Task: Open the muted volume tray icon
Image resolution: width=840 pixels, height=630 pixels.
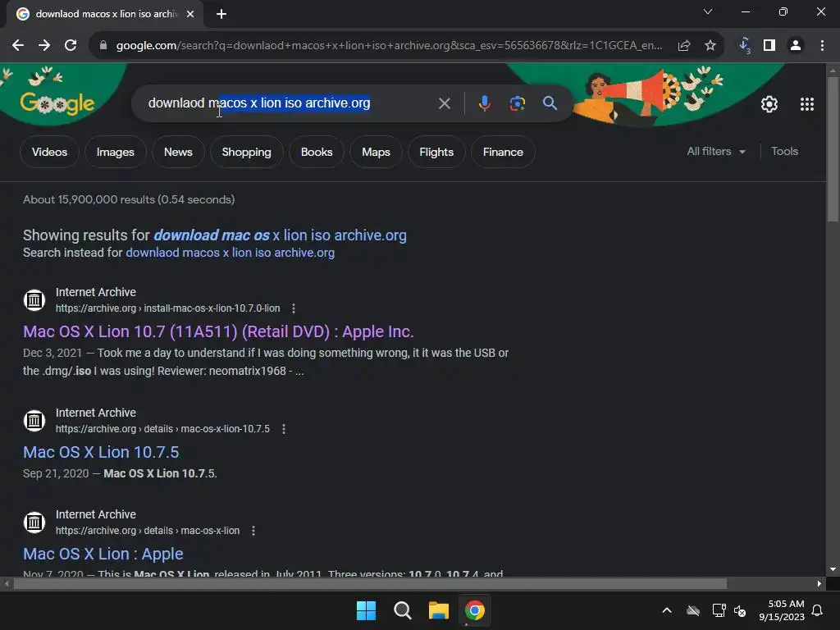Action: pos(740,610)
